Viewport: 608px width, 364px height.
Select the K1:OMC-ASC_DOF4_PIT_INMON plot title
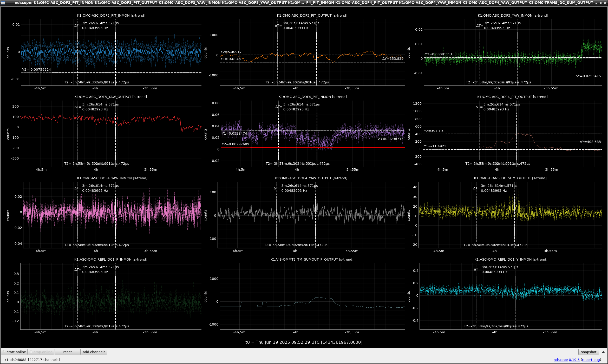pyautogui.click(x=312, y=97)
